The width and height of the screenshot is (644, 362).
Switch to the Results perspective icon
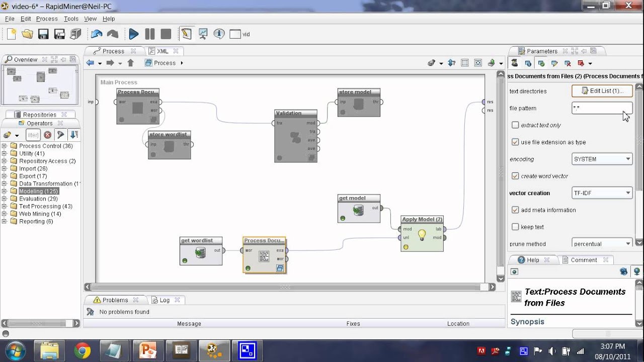tap(203, 34)
